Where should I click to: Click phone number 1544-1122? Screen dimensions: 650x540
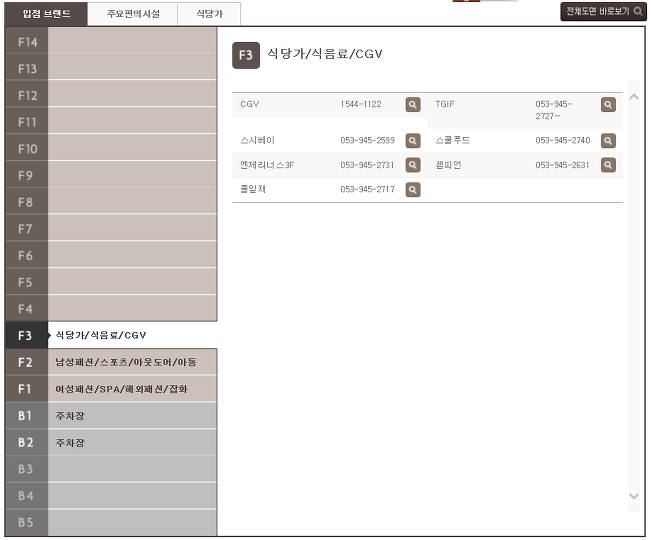pyautogui.click(x=361, y=104)
